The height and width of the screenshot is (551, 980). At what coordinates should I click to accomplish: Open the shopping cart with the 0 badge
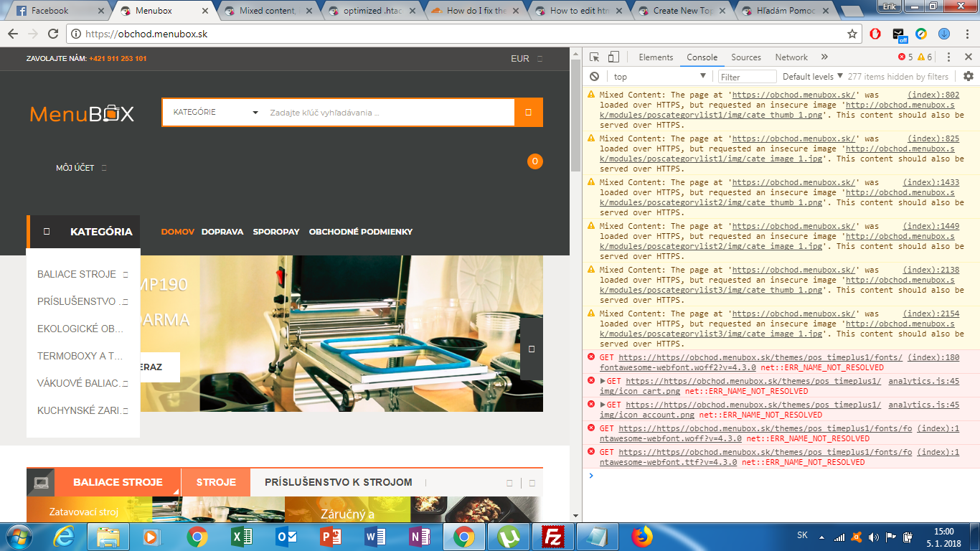535,161
